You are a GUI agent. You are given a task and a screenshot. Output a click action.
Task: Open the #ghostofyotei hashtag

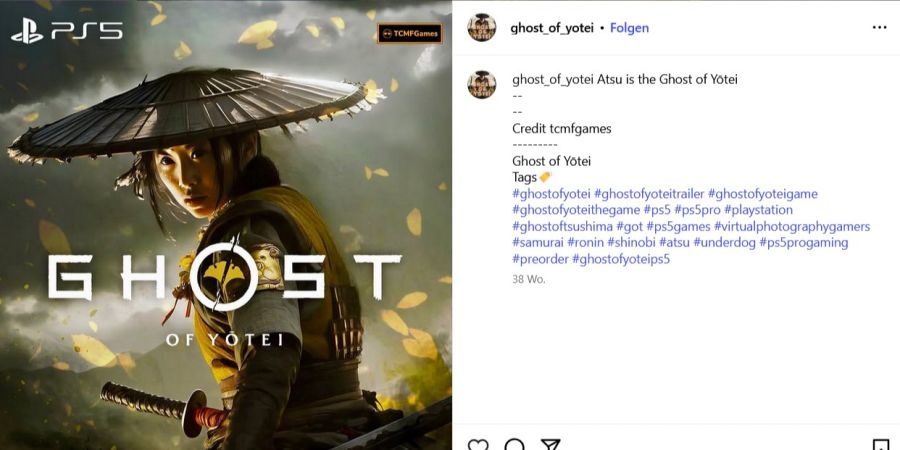pyautogui.click(x=552, y=194)
